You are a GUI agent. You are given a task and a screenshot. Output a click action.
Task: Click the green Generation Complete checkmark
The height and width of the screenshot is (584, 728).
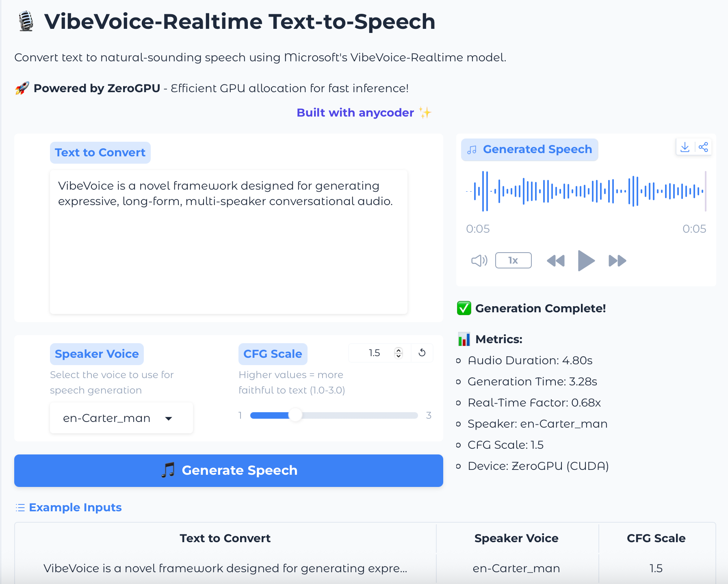pyautogui.click(x=464, y=308)
